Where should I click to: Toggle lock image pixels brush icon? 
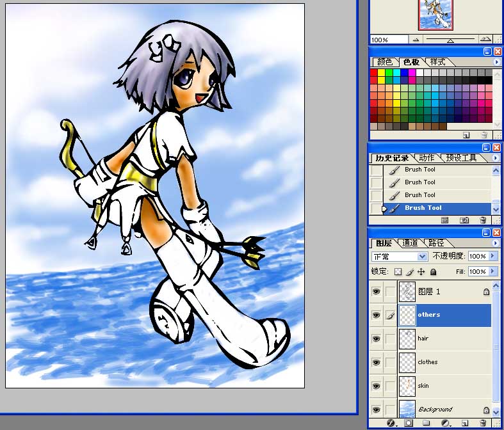409,272
